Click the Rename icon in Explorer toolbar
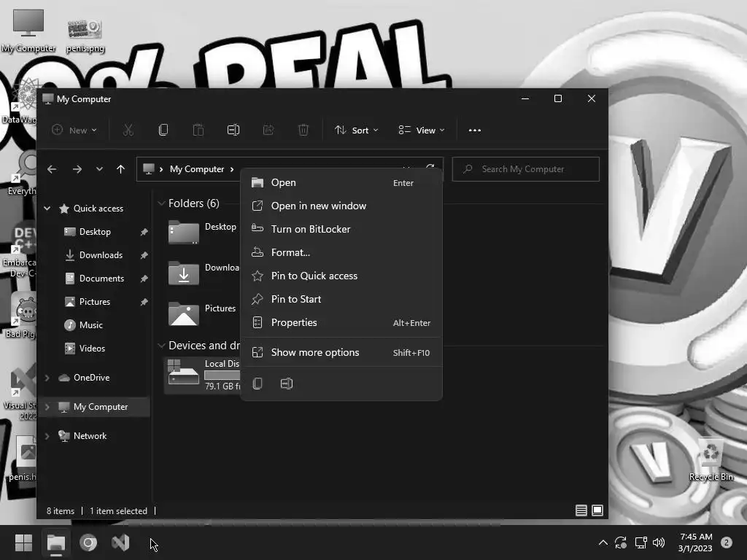Image resolution: width=747 pixels, height=560 pixels. coord(233,130)
